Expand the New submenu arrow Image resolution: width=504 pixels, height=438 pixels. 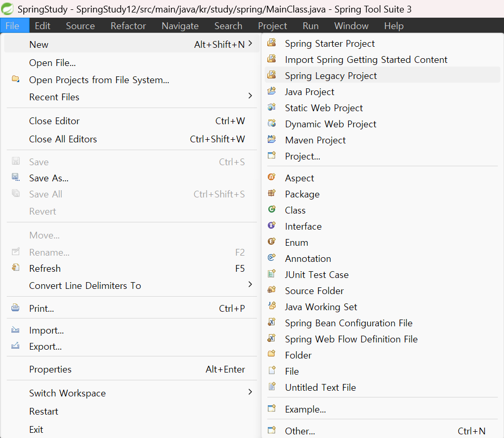[x=250, y=44]
